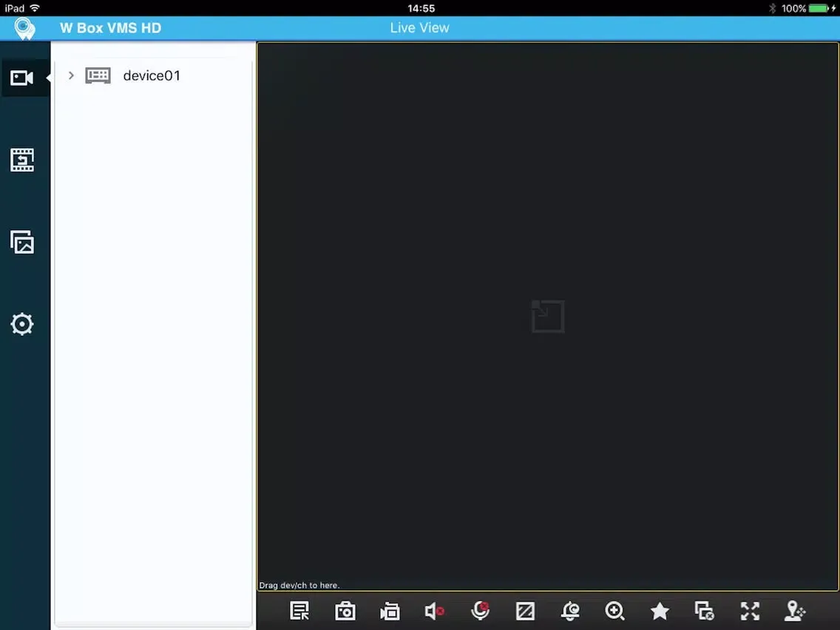Toggle the alarm bell output
The width and height of the screenshot is (840, 630).
570,611
